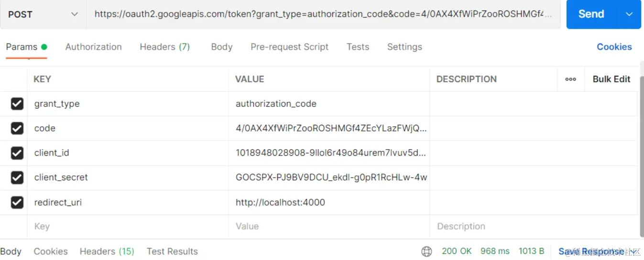Screen dimensions: 644x260
Task: Open the Tests tab
Action: (x=358, y=47)
